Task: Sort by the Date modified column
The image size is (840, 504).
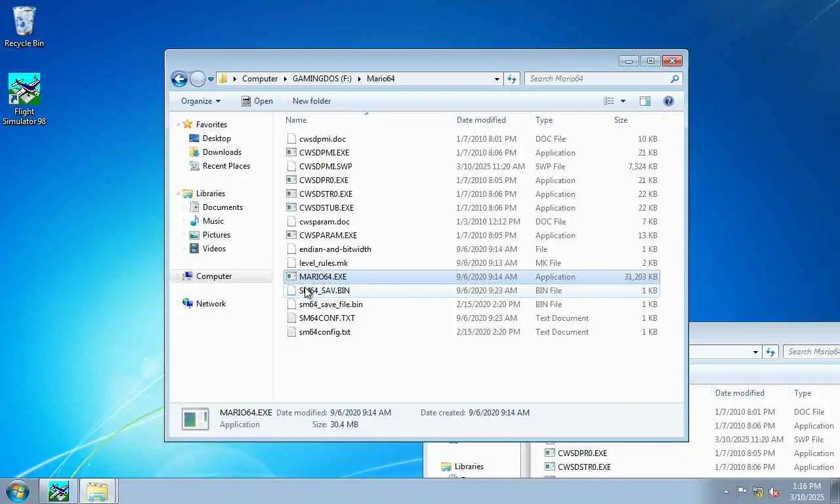Action: pyautogui.click(x=481, y=120)
